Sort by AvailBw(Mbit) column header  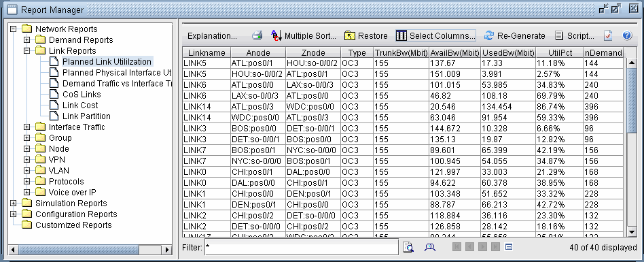pos(454,52)
